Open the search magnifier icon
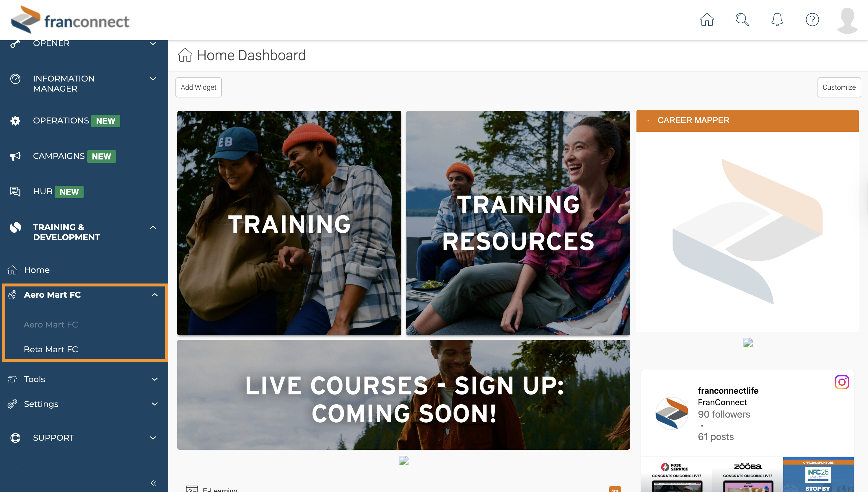 click(x=742, y=19)
